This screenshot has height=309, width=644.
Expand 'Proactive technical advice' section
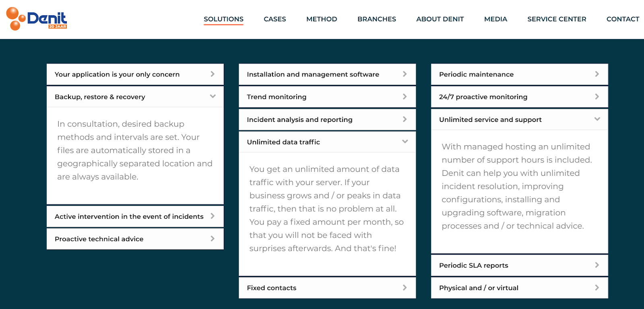coord(135,239)
